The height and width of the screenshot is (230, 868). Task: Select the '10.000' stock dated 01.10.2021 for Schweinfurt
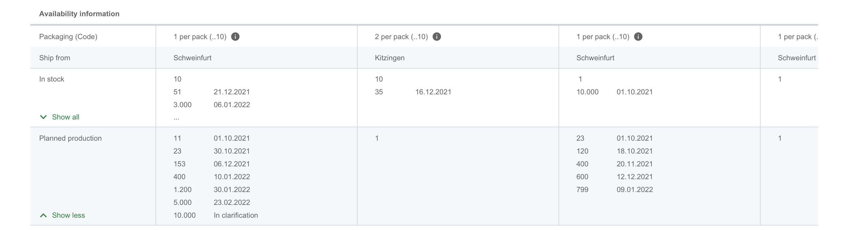pyautogui.click(x=587, y=92)
